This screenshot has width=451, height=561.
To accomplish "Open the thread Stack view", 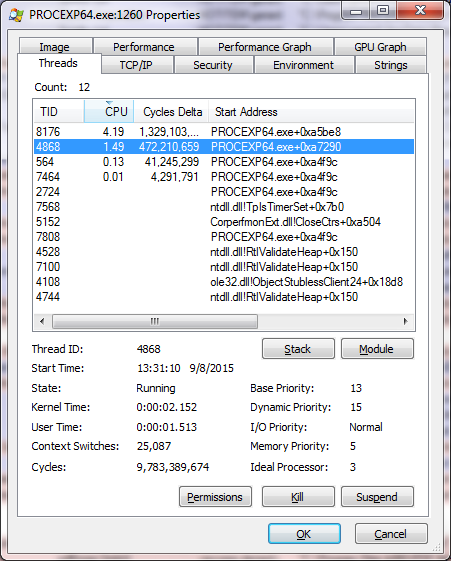I will point(298,349).
